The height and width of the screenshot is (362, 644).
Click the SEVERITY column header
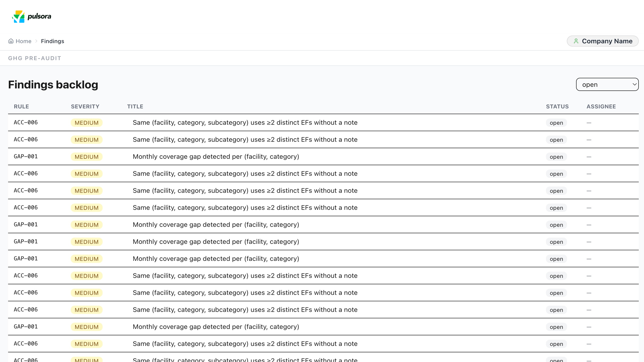(85, 107)
